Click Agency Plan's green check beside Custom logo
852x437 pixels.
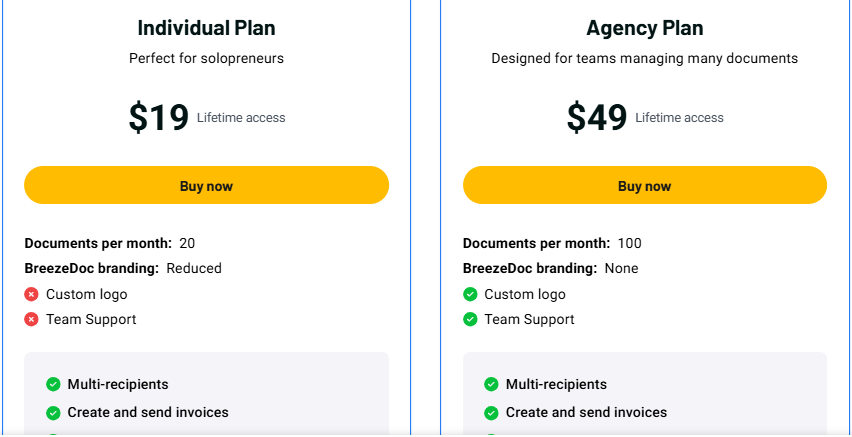(470, 295)
